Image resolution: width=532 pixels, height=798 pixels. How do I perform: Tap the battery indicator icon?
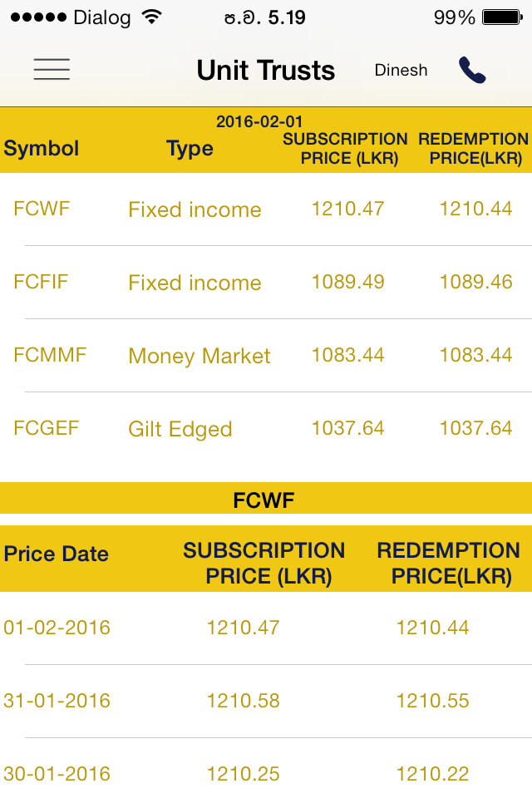tap(502, 17)
